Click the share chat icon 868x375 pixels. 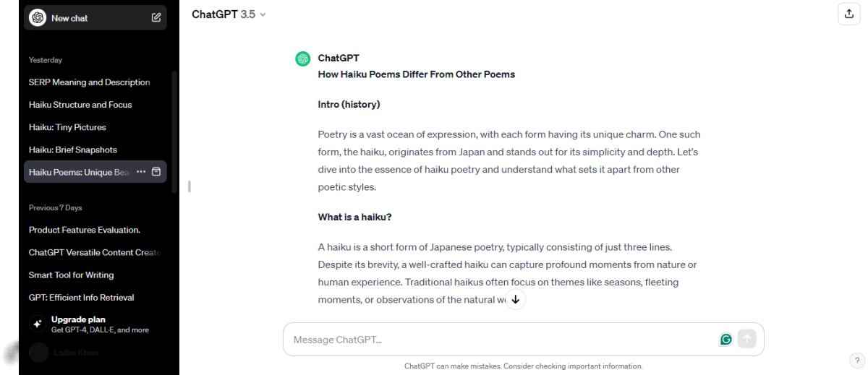pyautogui.click(x=848, y=14)
